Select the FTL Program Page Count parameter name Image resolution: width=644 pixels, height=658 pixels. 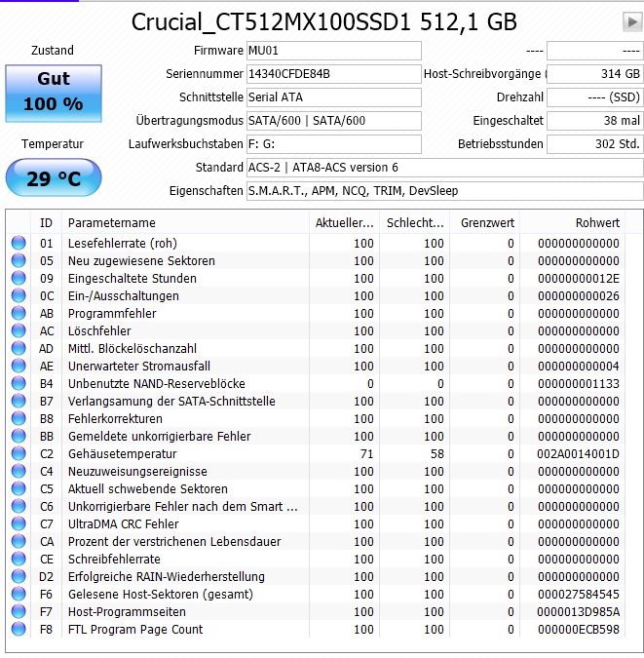pyautogui.click(x=135, y=630)
